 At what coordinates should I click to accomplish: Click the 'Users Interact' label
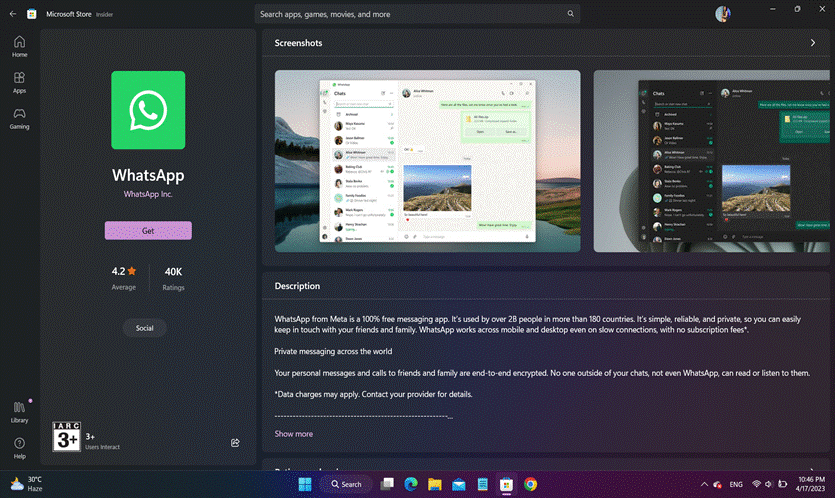point(102,447)
